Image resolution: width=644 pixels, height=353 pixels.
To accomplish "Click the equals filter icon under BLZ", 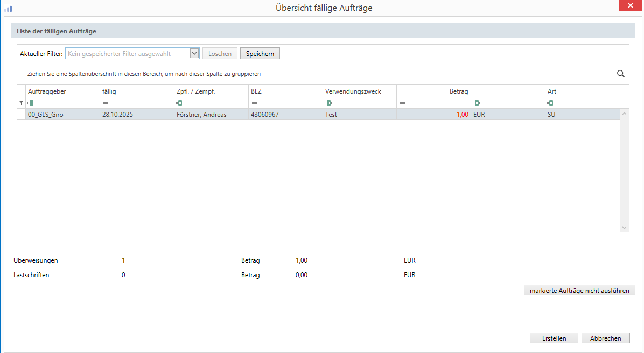I will click(x=254, y=103).
